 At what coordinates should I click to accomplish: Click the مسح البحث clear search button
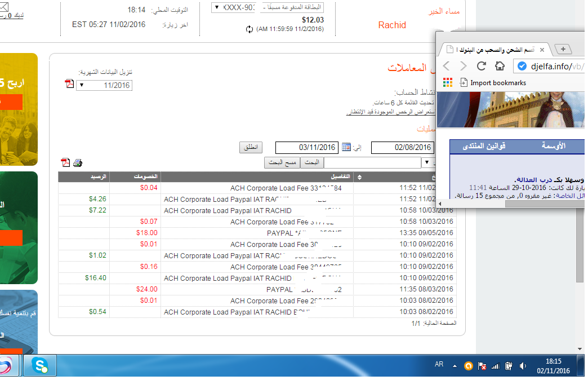click(x=282, y=162)
